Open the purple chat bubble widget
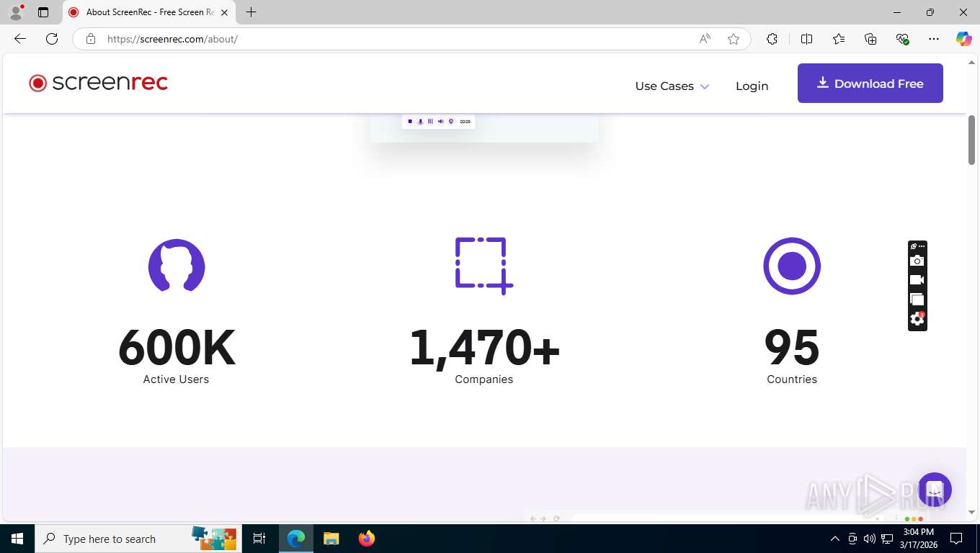The height and width of the screenshot is (553, 980). [935, 490]
